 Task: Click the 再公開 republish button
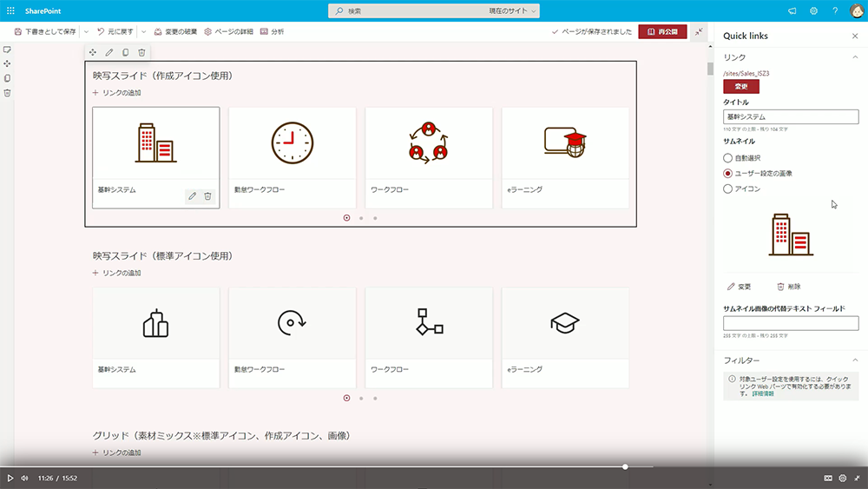point(662,31)
